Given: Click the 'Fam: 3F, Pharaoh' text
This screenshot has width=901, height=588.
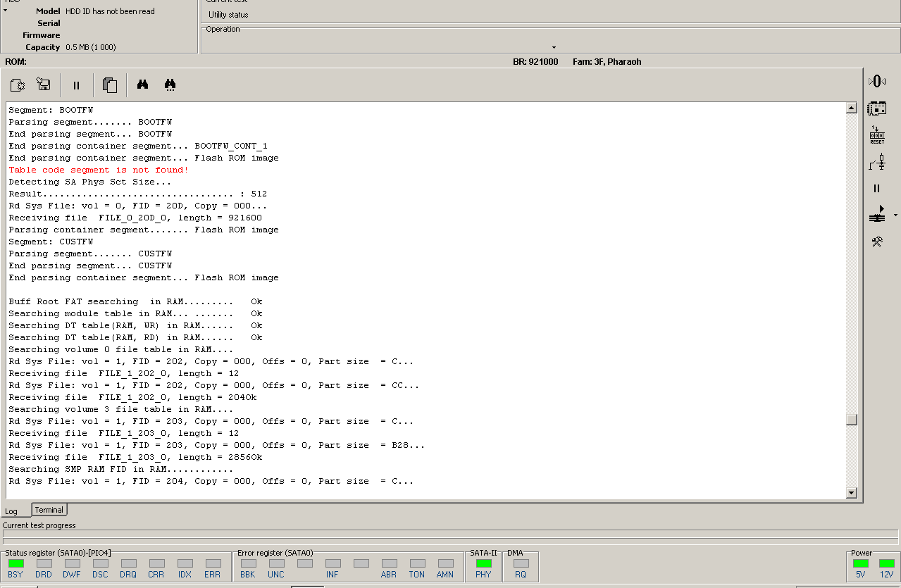Looking at the screenshot, I should click(x=607, y=62).
